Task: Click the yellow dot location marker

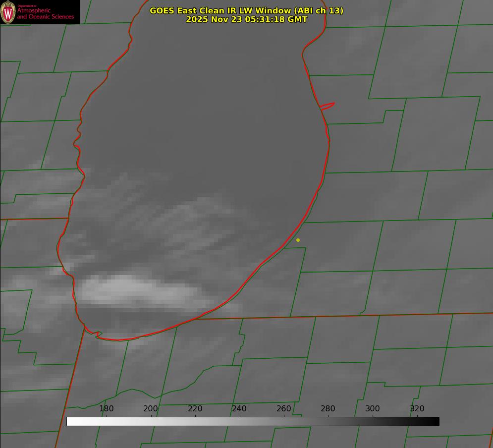Action: [x=298, y=240]
